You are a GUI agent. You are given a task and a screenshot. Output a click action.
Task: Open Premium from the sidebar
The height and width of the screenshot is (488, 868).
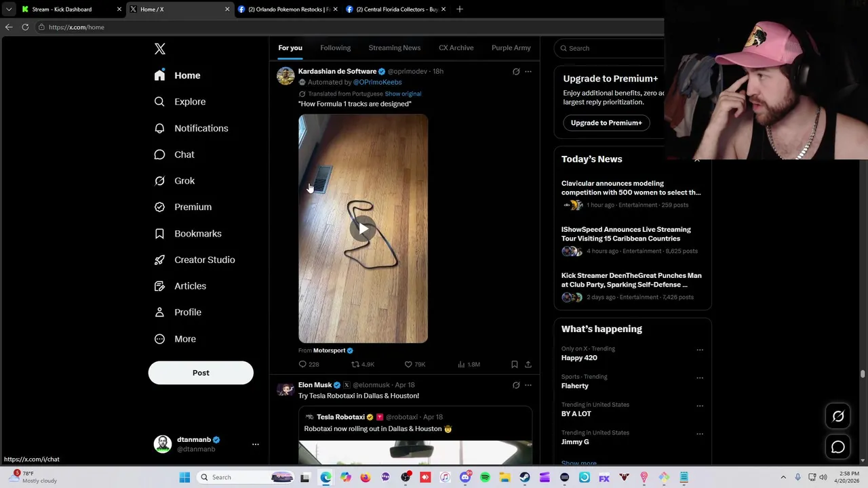(183, 207)
